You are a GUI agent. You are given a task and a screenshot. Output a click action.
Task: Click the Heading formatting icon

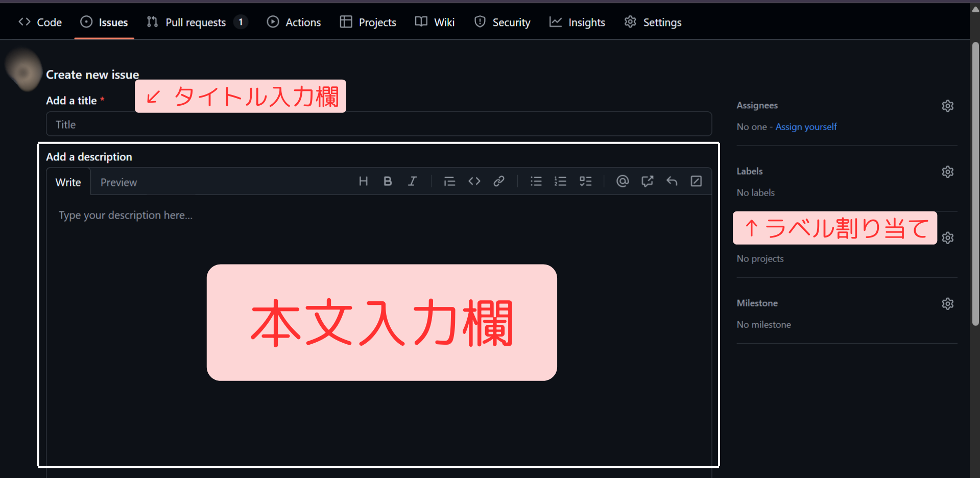363,181
